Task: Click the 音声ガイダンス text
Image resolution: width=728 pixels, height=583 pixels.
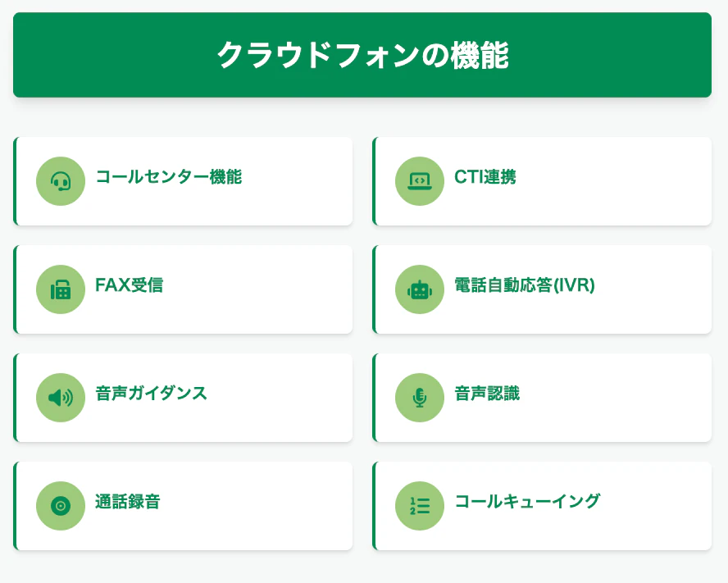Action: pos(151,393)
